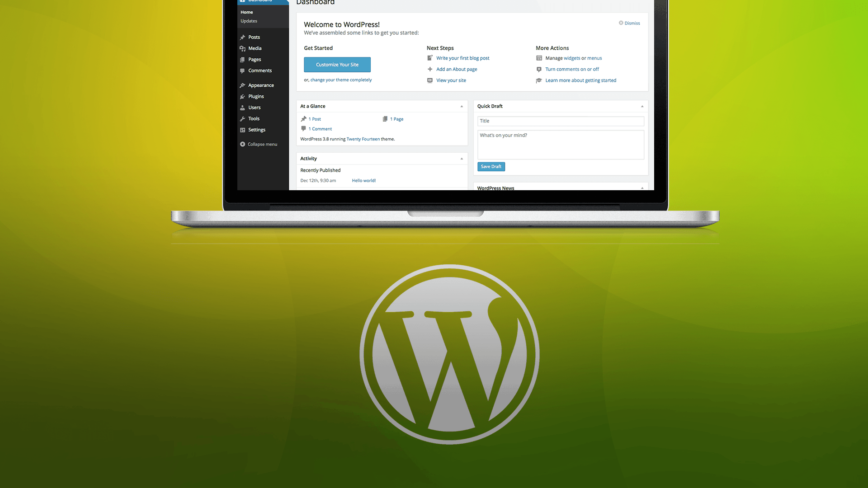Viewport: 868px width, 488px height.
Task: Collapse the WordPress News panel
Action: (642, 188)
